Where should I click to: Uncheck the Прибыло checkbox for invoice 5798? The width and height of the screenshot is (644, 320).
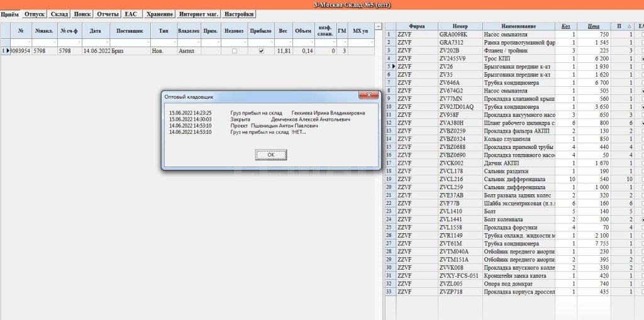(261, 51)
